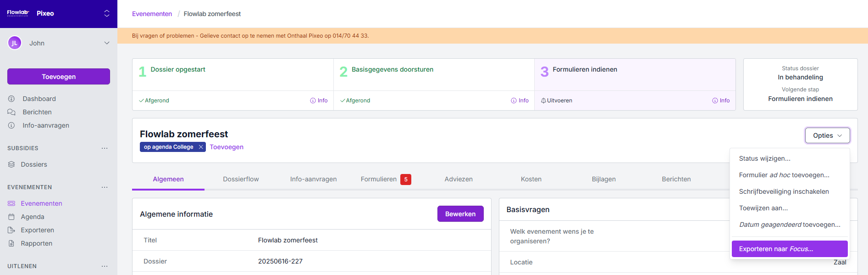
Task: Click the purple Toevoegen button
Action: click(59, 77)
